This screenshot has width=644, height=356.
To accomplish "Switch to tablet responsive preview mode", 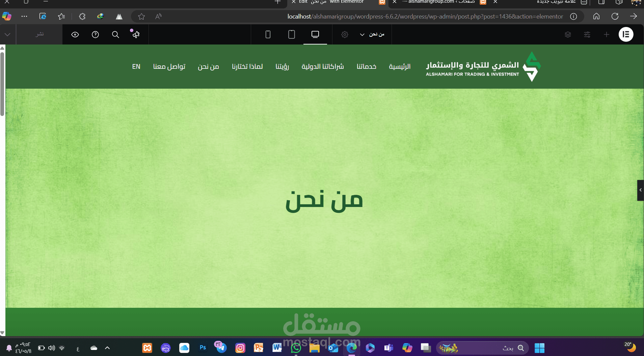I will click(291, 34).
